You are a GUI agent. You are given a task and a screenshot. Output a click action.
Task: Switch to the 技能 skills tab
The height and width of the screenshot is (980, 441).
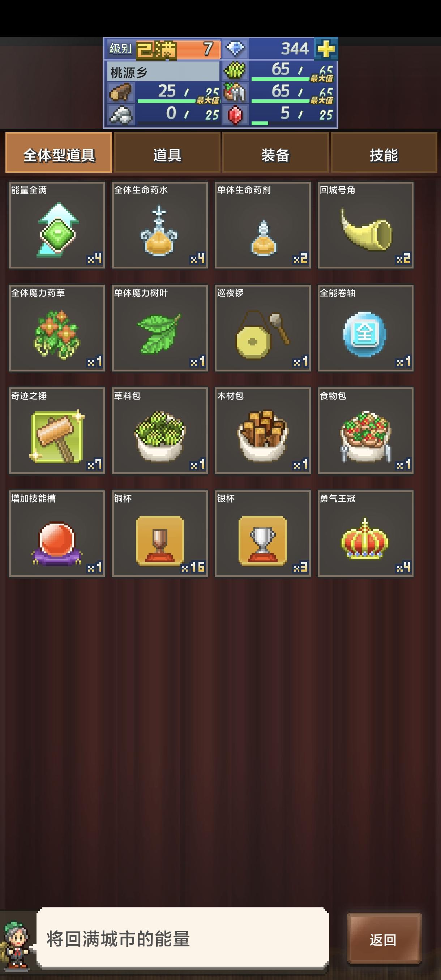(384, 152)
